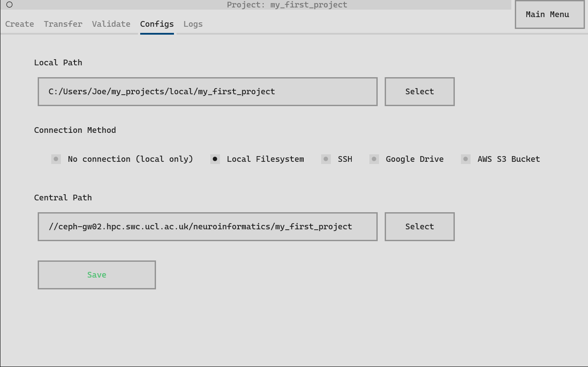The width and height of the screenshot is (588, 367).
Task: Show the Logs tab
Action: (193, 24)
